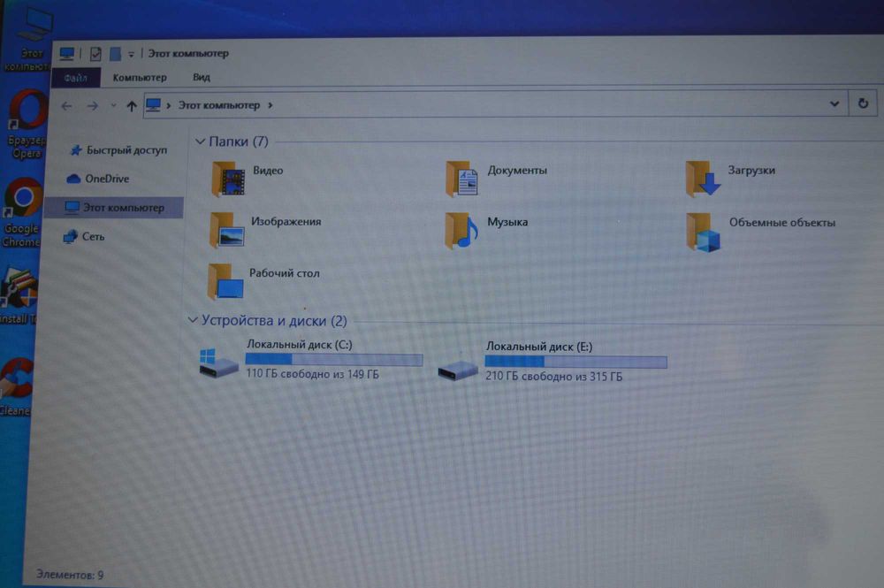
Task: Open the Видео folder icon
Action: point(228,179)
